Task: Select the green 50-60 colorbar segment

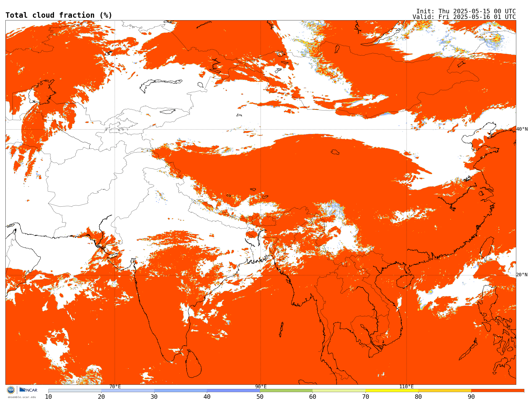Action: click(x=286, y=391)
